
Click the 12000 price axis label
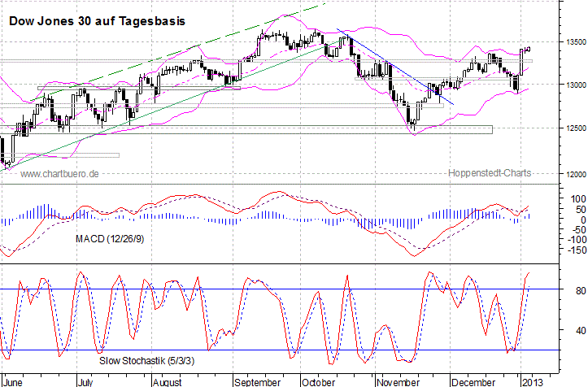[x=576, y=174]
